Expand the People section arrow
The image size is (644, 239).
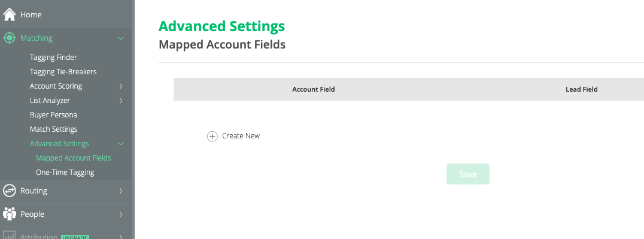click(x=121, y=214)
